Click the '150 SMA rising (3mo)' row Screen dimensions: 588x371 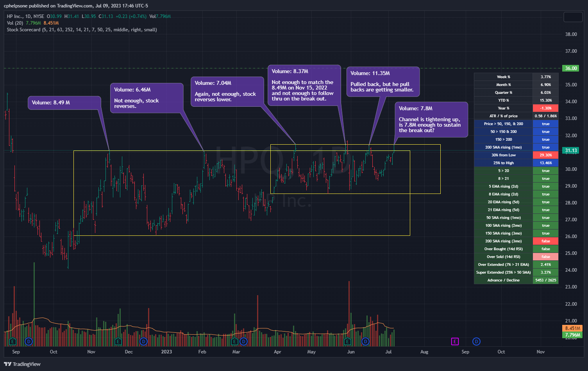516,233
